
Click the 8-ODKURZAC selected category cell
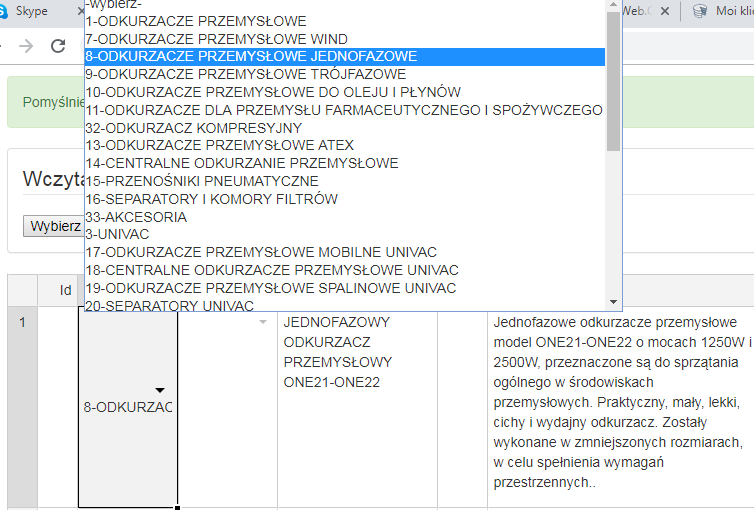(128, 407)
